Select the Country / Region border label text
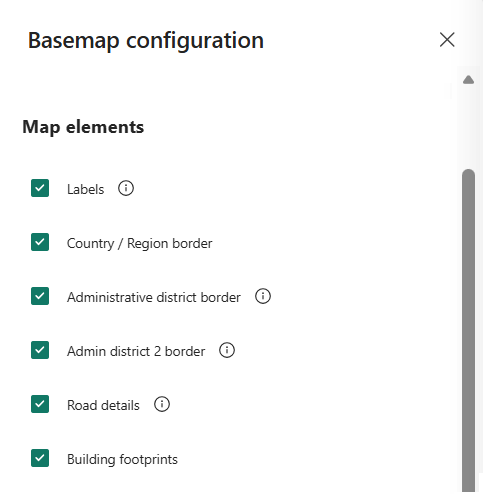Image resolution: width=483 pixels, height=494 pixels. click(x=140, y=243)
